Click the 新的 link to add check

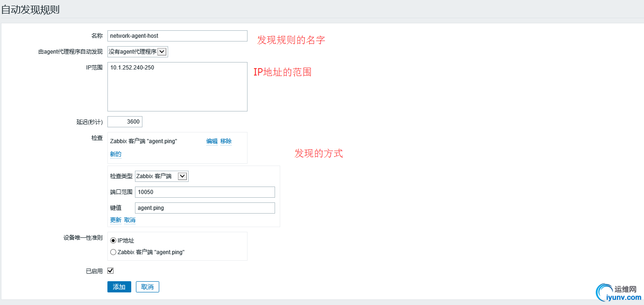[x=116, y=154]
